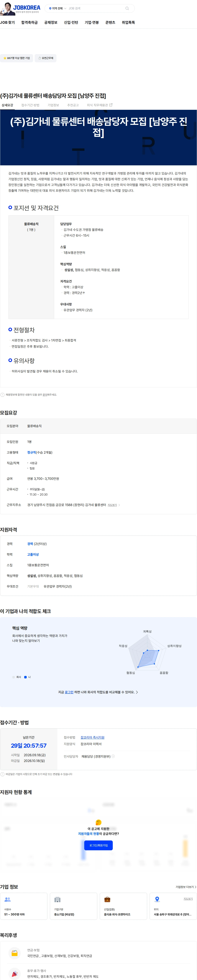Select the 접수기간·방법 tab
This screenshot has height=980, width=197.
pos(30,105)
